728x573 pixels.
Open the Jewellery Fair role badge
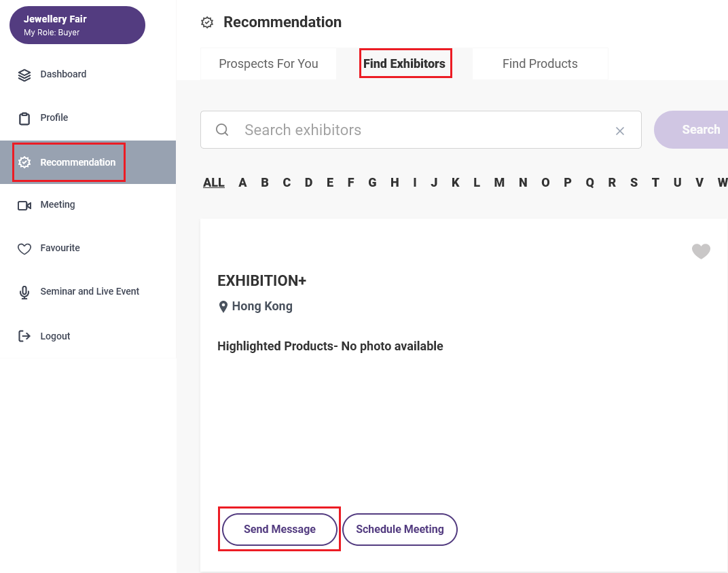click(x=77, y=25)
